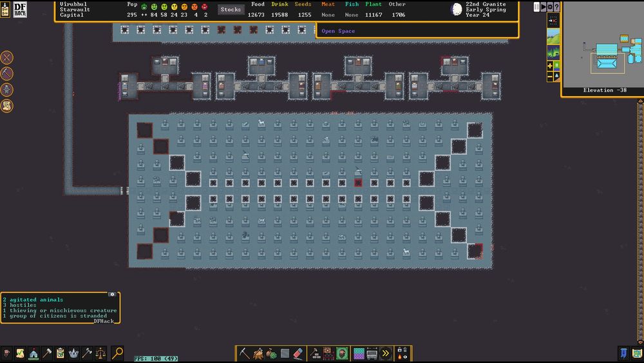Click the magnifying glass search icon
This screenshot has width=644, height=363.
(x=117, y=353)
